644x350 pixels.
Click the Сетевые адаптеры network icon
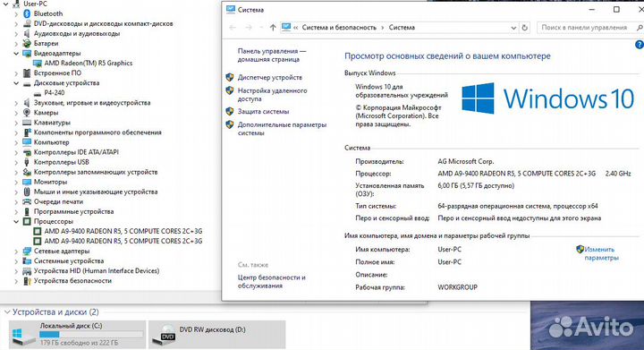27,251
